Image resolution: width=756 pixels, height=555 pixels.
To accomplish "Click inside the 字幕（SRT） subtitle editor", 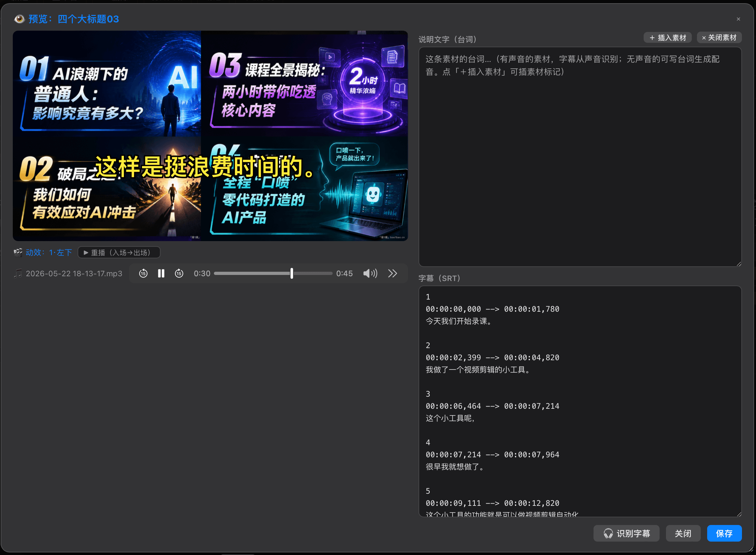I will coord(580,401).
